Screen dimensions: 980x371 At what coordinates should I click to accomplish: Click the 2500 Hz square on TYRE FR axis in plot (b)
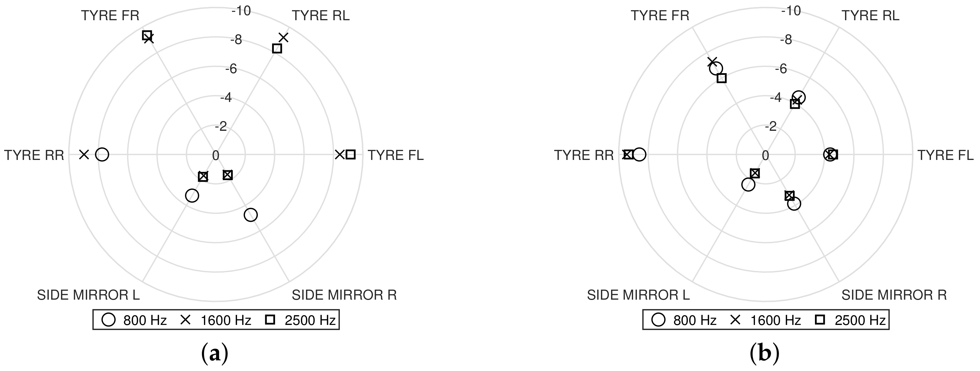point(721,78)
